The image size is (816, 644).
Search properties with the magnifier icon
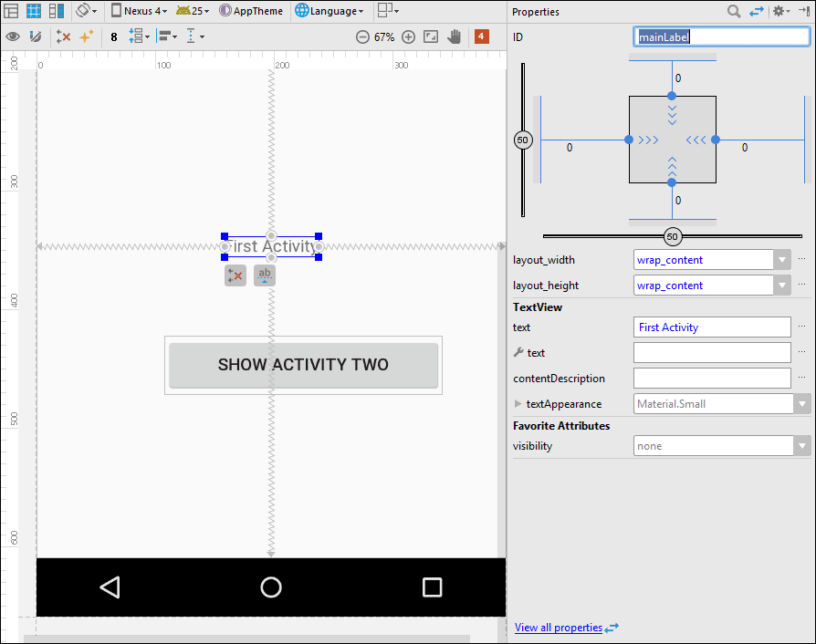tap(734, 11)
